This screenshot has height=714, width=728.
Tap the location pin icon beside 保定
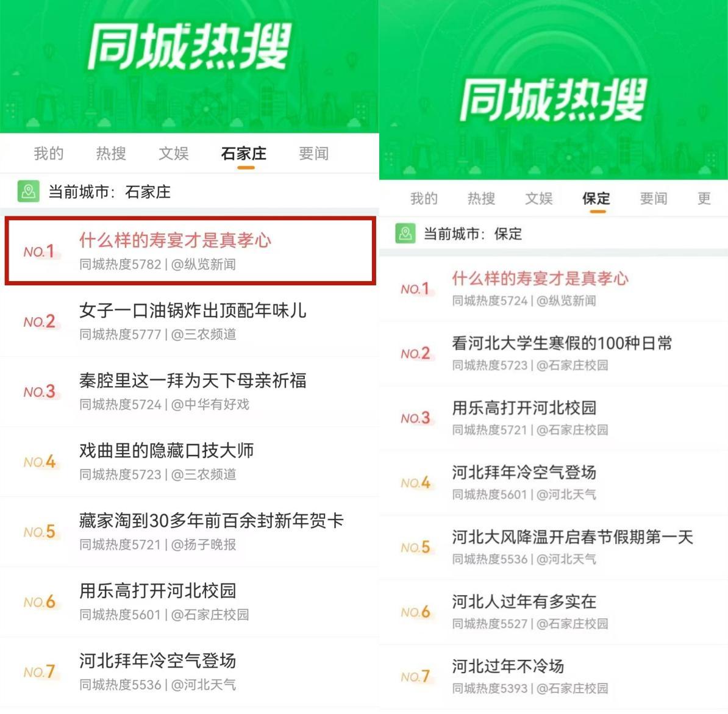click(405, 233)
